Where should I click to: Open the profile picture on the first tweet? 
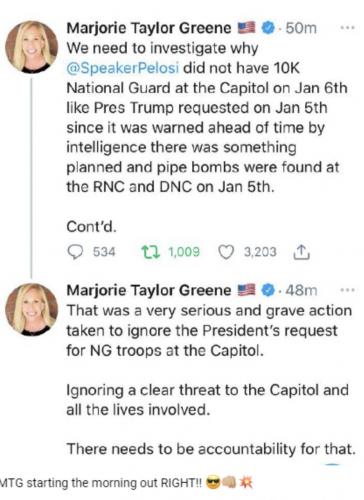pyautogui.click(x=31, y=47)
